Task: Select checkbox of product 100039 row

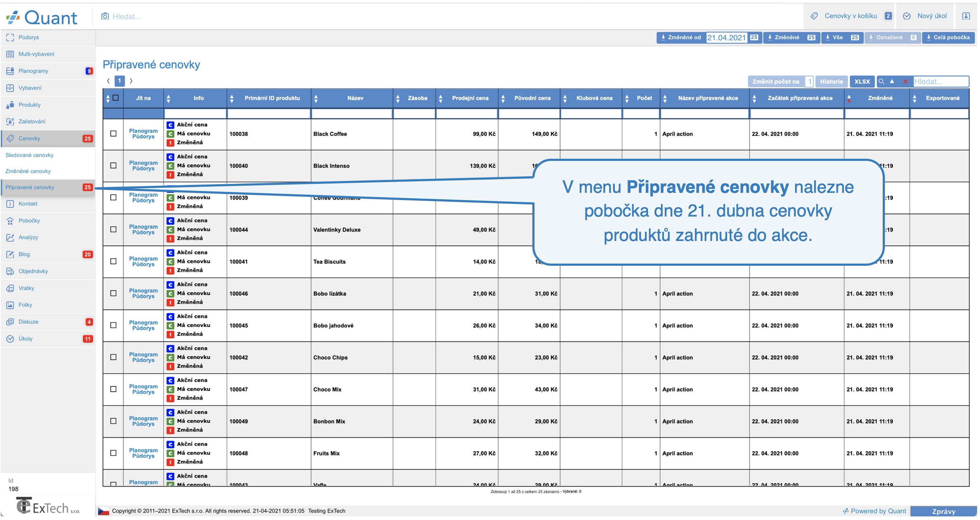Action: (113, 198)
